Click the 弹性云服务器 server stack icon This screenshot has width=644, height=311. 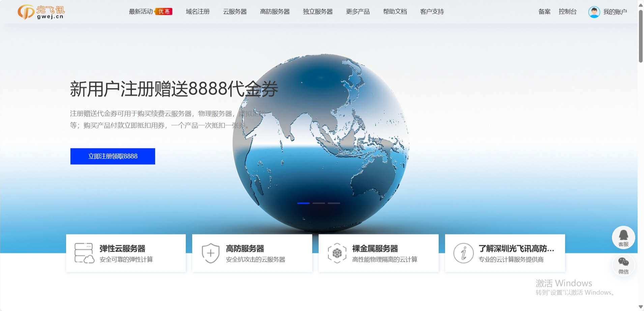(x=84, y=253)
